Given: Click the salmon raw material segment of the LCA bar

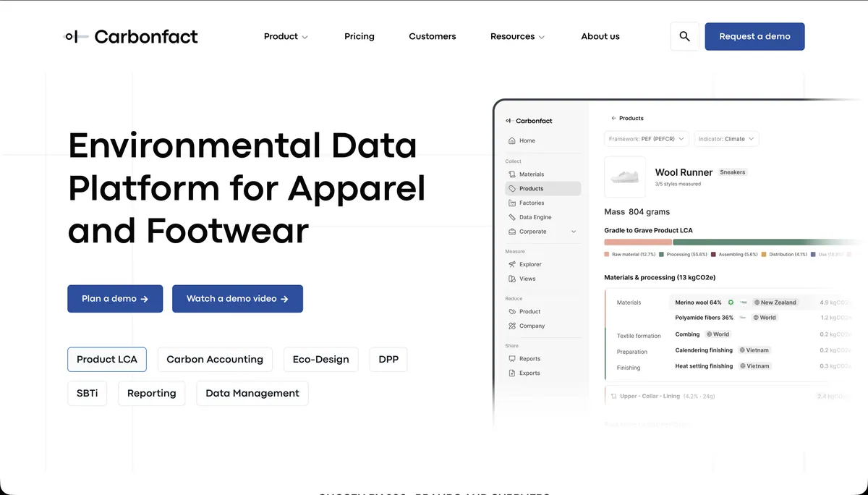Looking at the screenshot, I should [x=638, y=242].
